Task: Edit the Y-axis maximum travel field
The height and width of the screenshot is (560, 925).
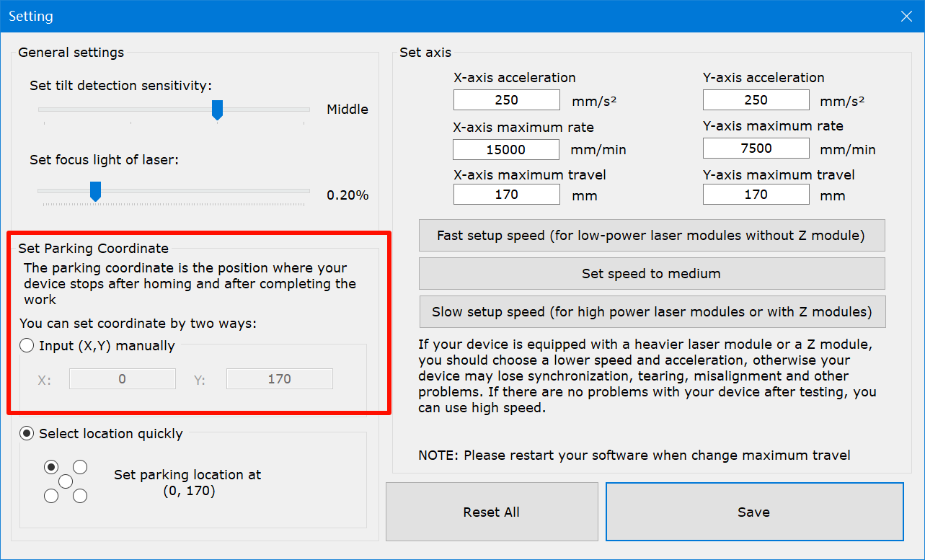Action: pos(756,195)
